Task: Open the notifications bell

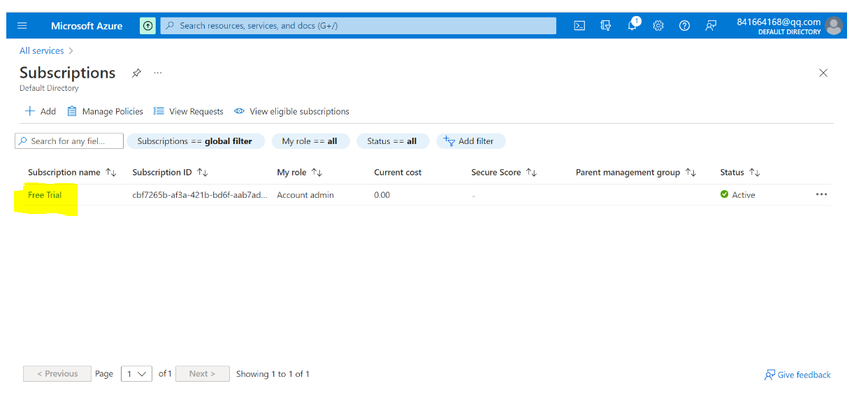Action: (632, 25)
